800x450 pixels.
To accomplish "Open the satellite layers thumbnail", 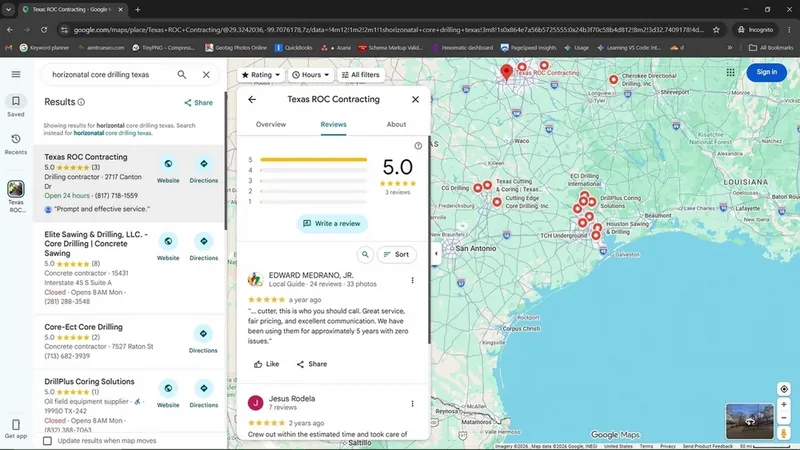I will coord(749,421).
